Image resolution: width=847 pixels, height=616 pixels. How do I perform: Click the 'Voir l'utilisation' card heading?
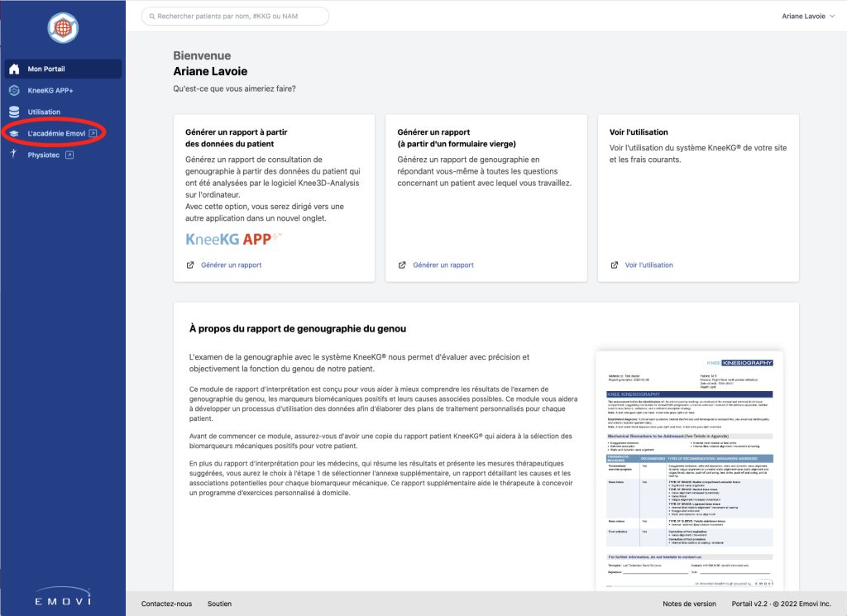tap(639, 132)
